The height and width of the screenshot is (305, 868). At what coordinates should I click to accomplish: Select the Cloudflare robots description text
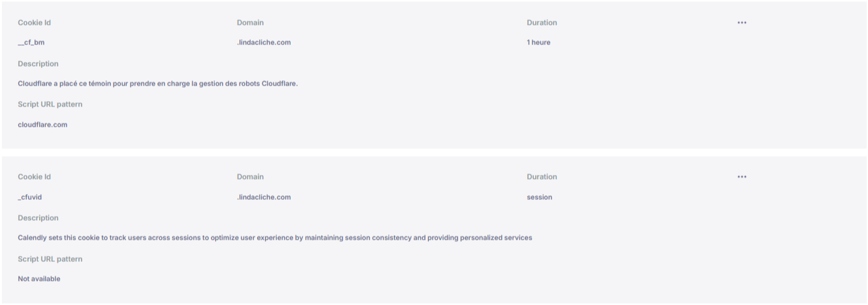click(157, 84)
